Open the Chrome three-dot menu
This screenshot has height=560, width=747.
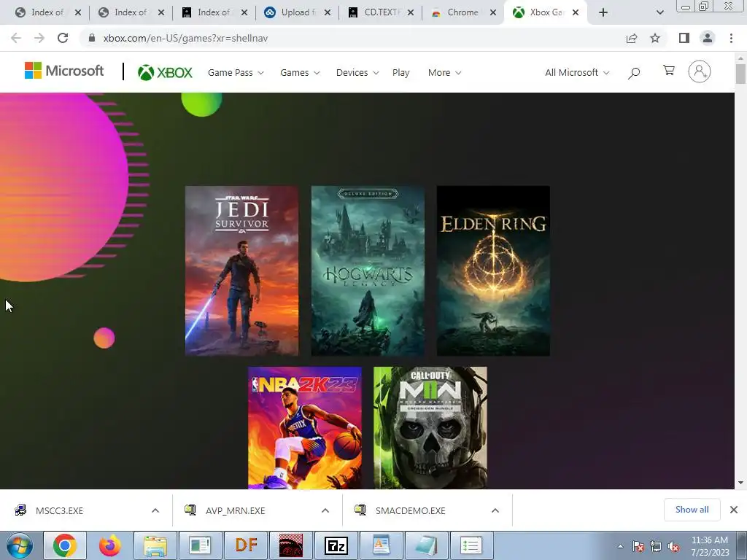click(731, 38)
